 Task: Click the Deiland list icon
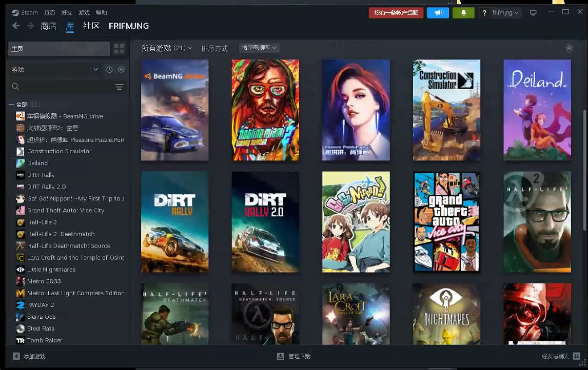(x=20, y=163)
